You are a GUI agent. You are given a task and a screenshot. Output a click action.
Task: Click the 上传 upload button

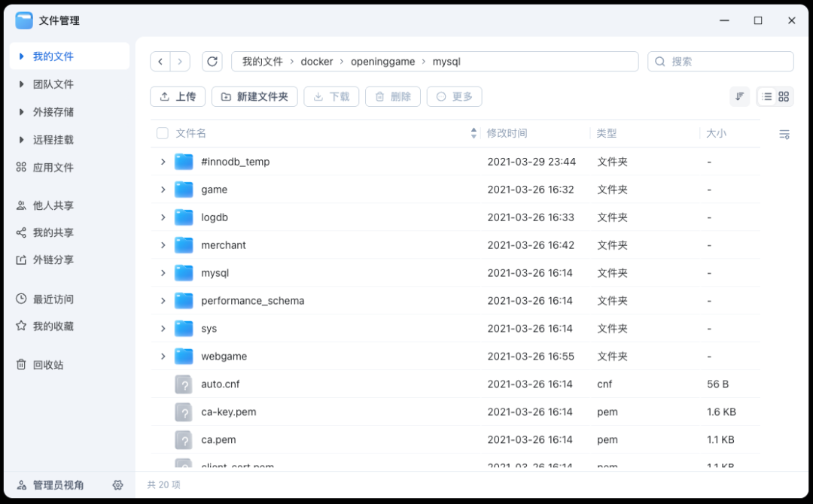coord(177,96)
